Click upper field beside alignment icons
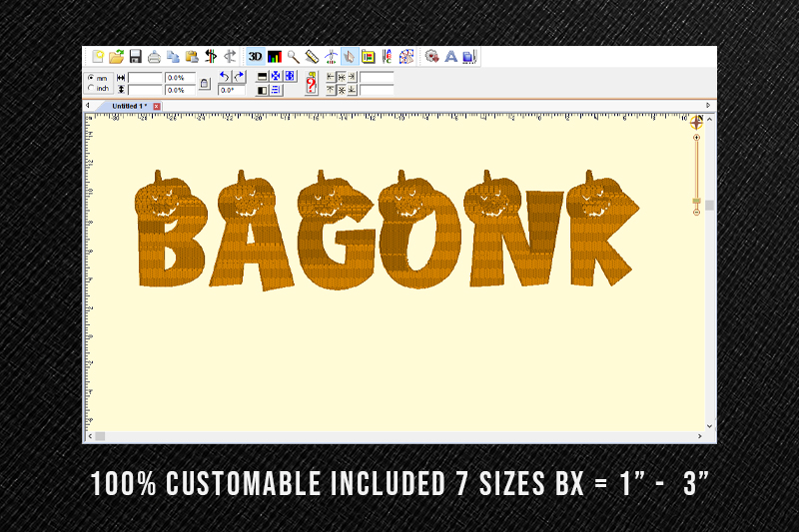Screen dimensions: 799x532 377,78
